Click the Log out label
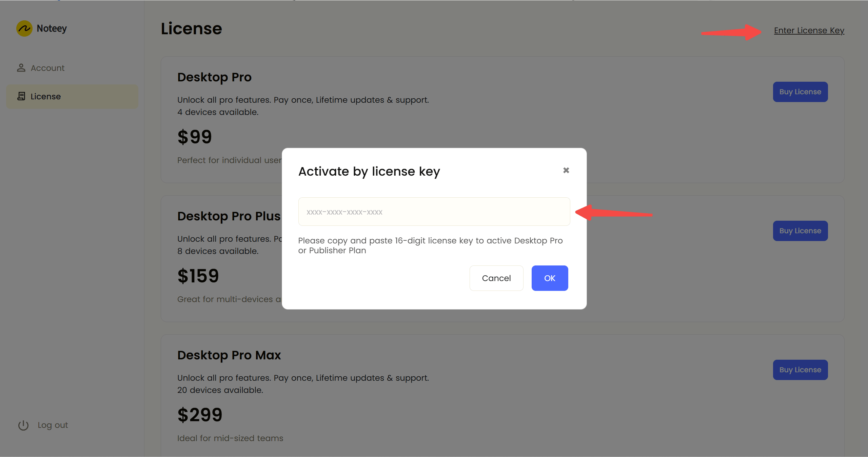 (53, 425)
